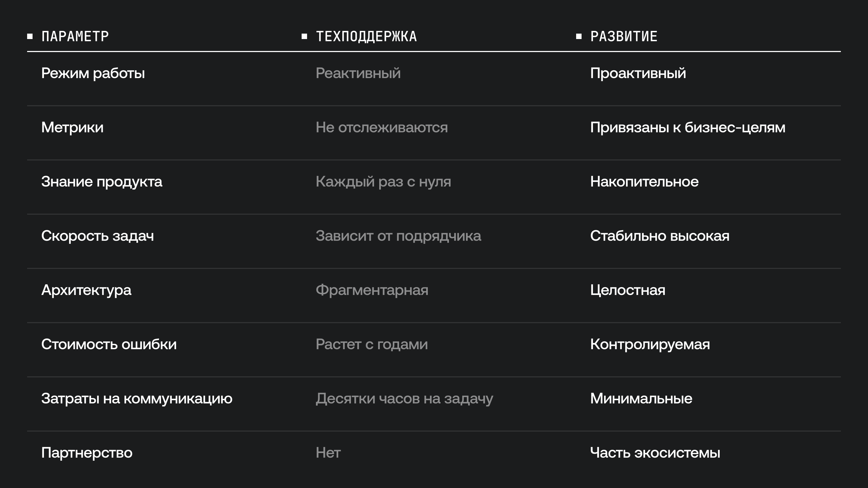
Task: Click the Проактивный cell
Action: (638, 73)
